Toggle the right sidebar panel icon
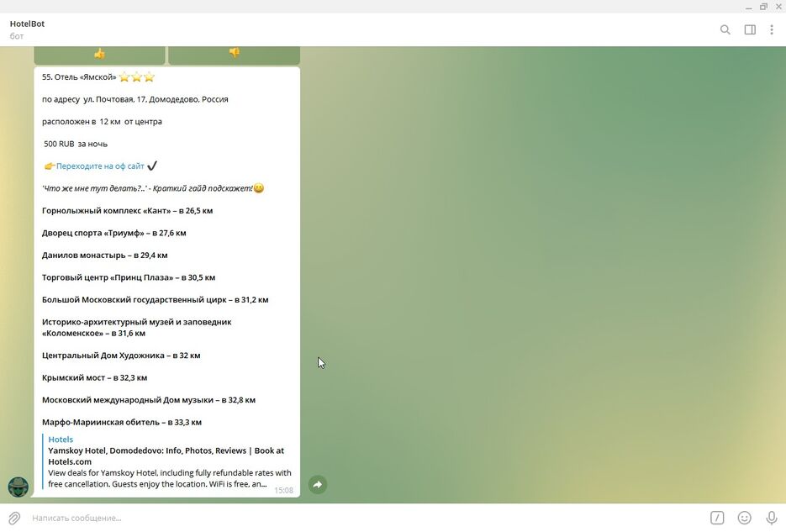This screenshot has width=786, height=532. [750, 30]
